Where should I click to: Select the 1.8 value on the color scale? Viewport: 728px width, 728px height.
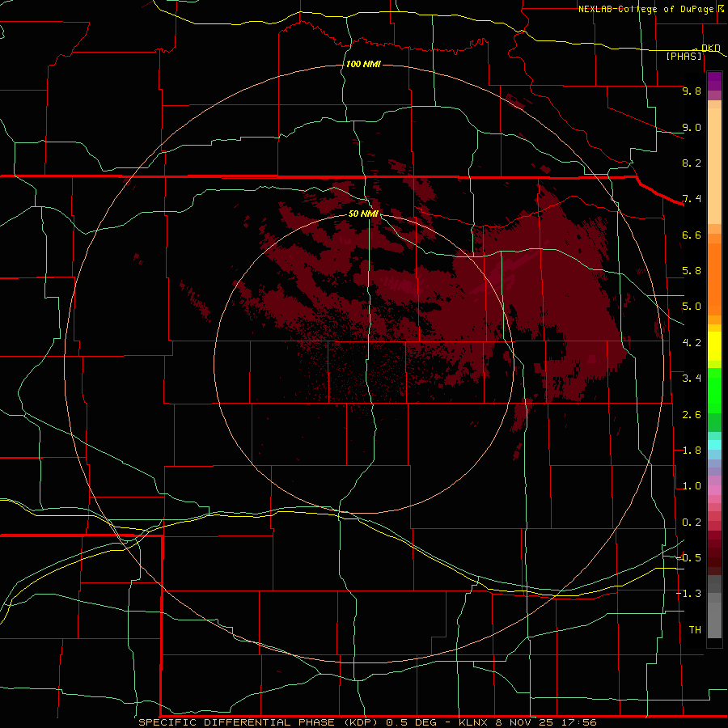tap(692, 451)
